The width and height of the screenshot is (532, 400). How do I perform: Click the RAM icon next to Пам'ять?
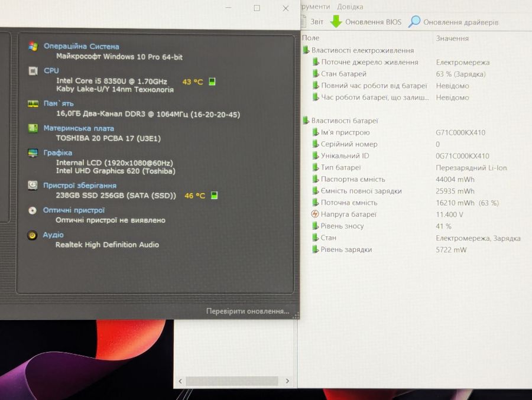33,104
